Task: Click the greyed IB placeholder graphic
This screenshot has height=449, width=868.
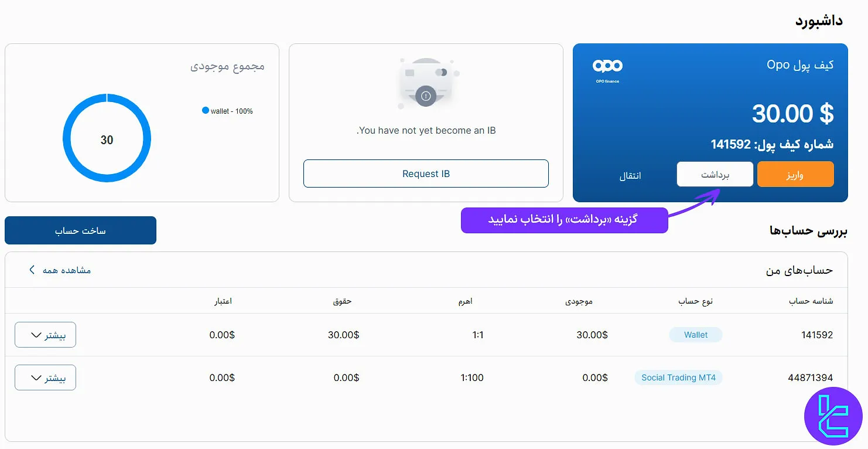Action: pos(426,82)
